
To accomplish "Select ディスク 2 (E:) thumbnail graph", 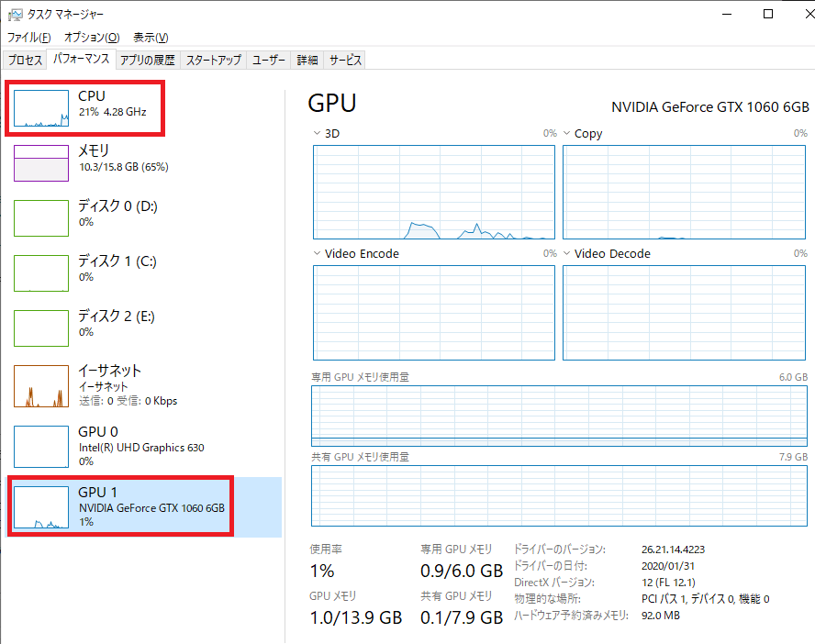I will click(41, 328).
